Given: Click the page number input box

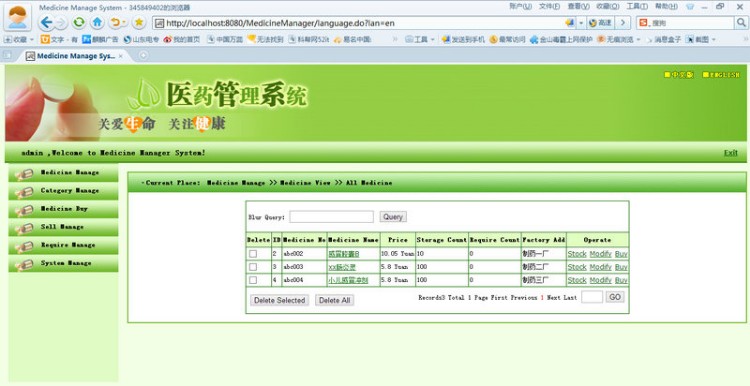Looking at the screenshot, I should tap(592, 297).
